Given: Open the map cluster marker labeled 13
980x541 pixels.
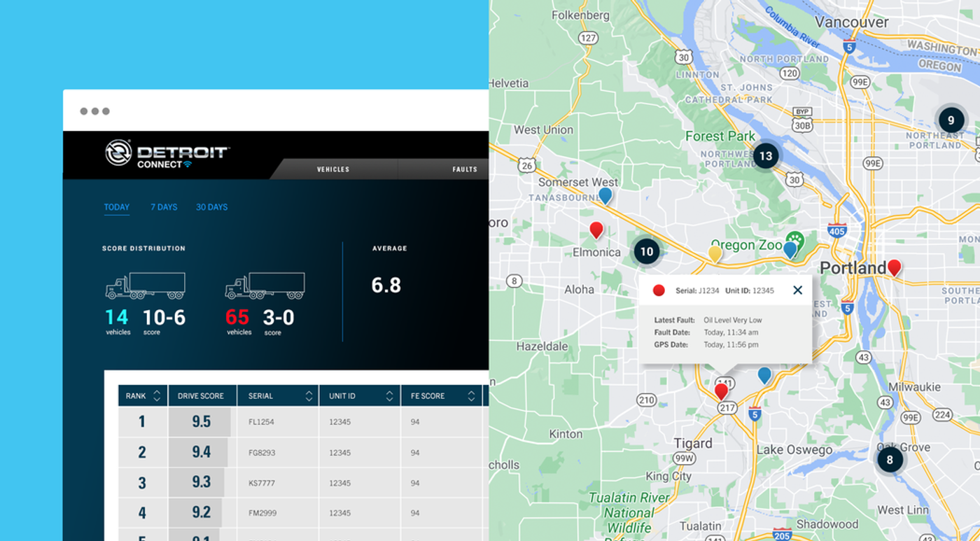Looking at the screenshot, I should [x=766, y=156].
